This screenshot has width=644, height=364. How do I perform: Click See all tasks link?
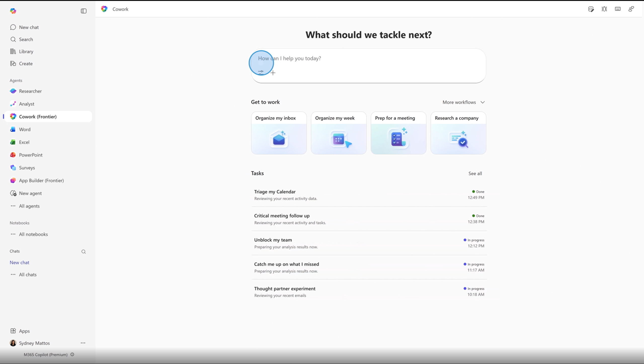coord(475,173)
